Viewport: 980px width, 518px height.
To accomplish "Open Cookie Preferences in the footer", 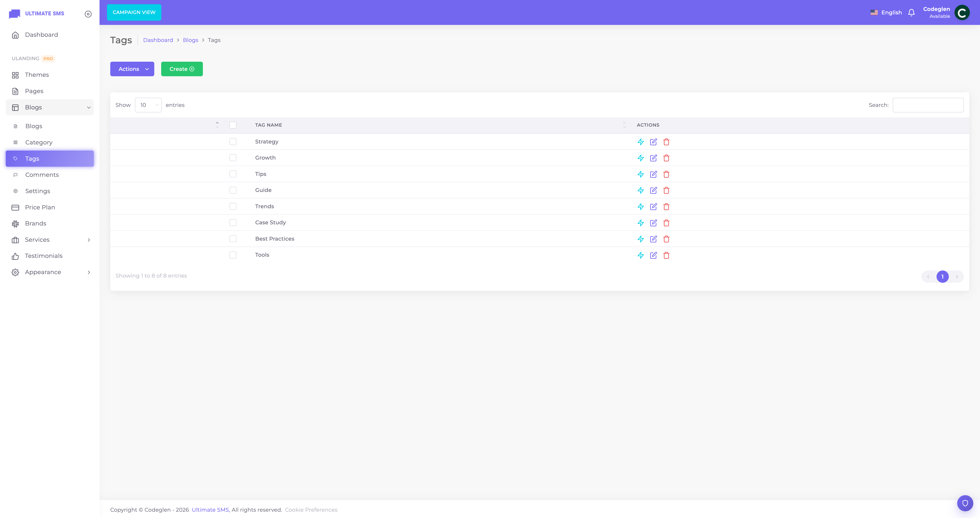I will [x=311, y=510].
